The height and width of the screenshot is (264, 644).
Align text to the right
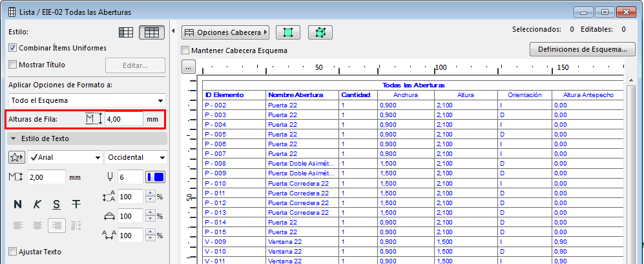[x=57, y=225]
